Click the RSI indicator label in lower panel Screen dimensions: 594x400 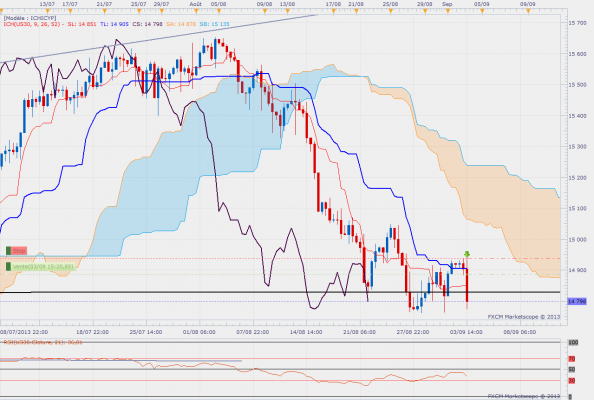coord(43,342)
